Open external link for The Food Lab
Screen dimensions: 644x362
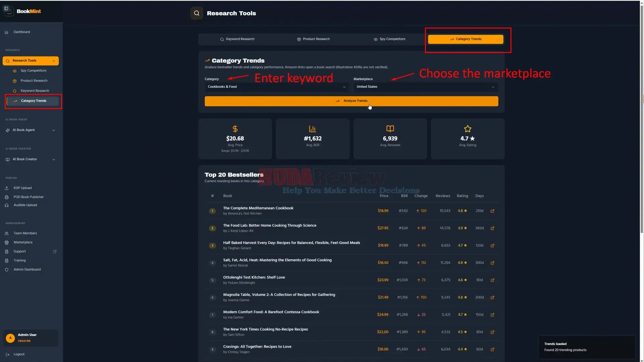pos(492,228)
